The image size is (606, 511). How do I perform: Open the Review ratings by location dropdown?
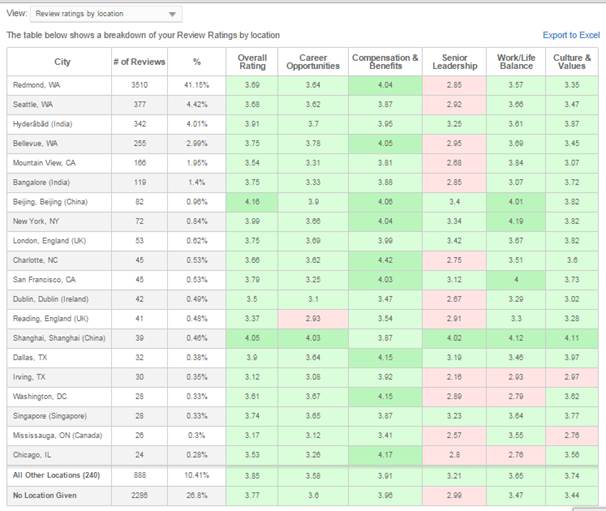(x=106, y=14)
